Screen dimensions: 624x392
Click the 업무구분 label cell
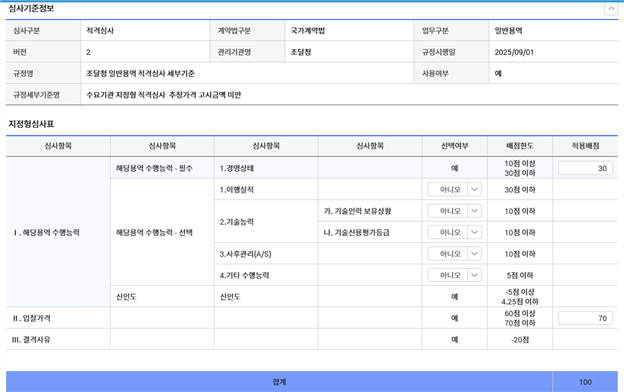click(451, 31)
